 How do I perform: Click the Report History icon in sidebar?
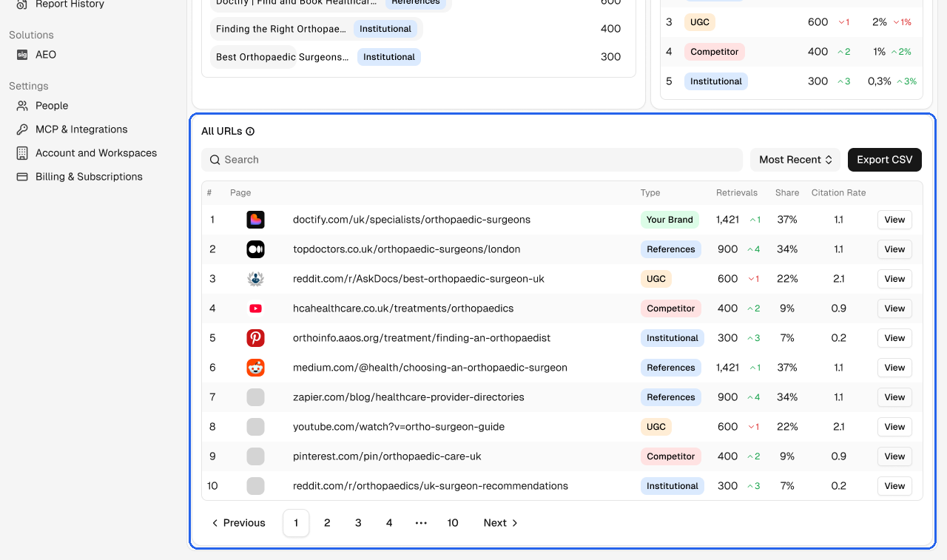pos(22,4)
